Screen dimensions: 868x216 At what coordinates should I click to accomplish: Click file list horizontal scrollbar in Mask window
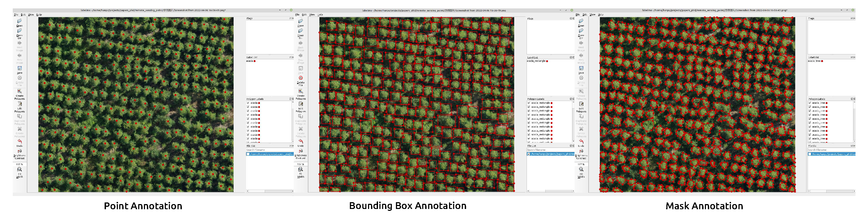coord(831,191)
